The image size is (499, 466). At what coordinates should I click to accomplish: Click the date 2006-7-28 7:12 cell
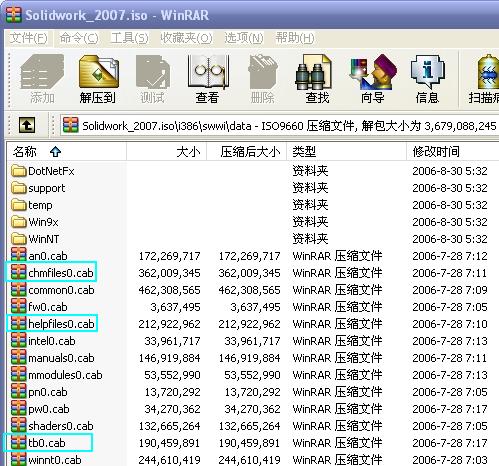point(450,256)
